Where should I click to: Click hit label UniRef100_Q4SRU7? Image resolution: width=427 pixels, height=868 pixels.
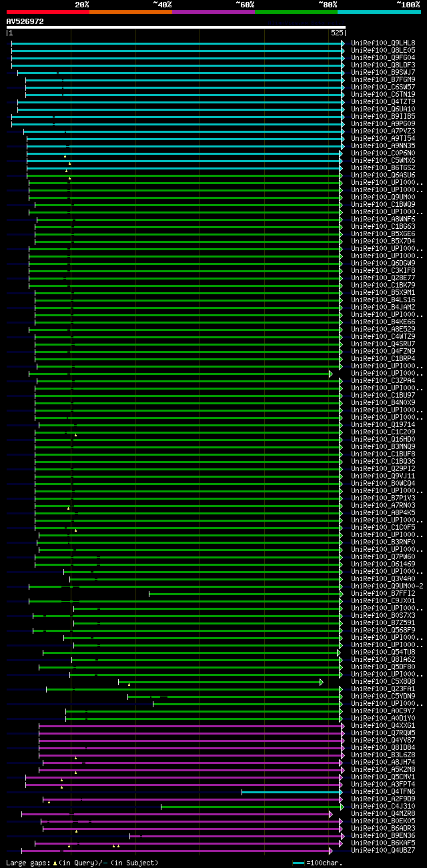pyautogui.click(x=383, y=344)
